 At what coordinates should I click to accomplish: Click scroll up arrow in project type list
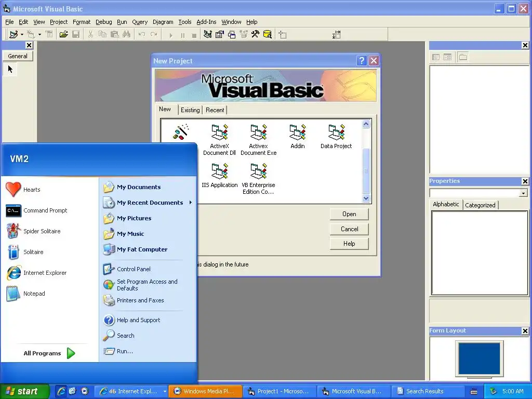pos(366,124)
